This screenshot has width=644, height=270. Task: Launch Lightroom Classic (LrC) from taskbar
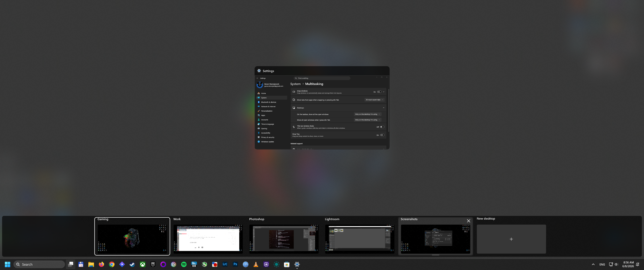point(225,264)
